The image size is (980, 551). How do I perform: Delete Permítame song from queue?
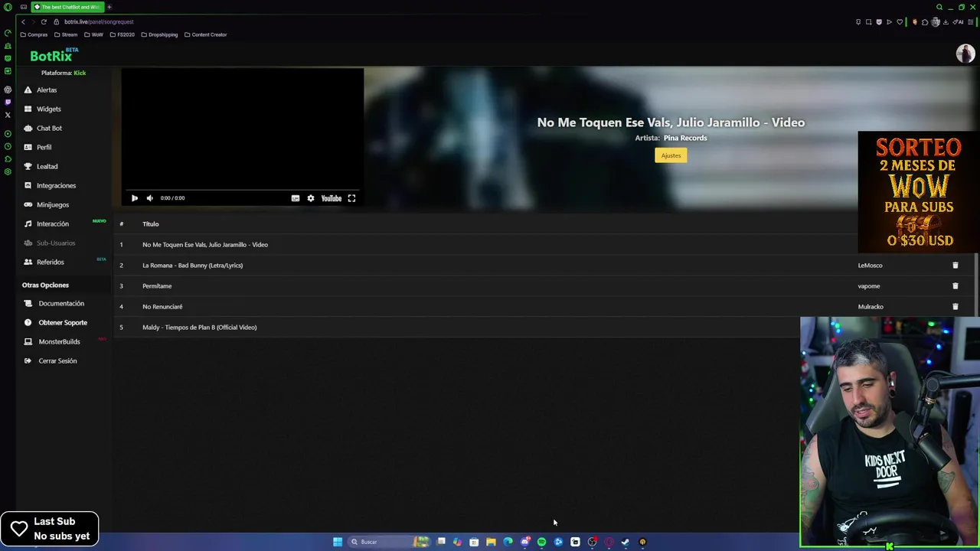click(955, 286)
